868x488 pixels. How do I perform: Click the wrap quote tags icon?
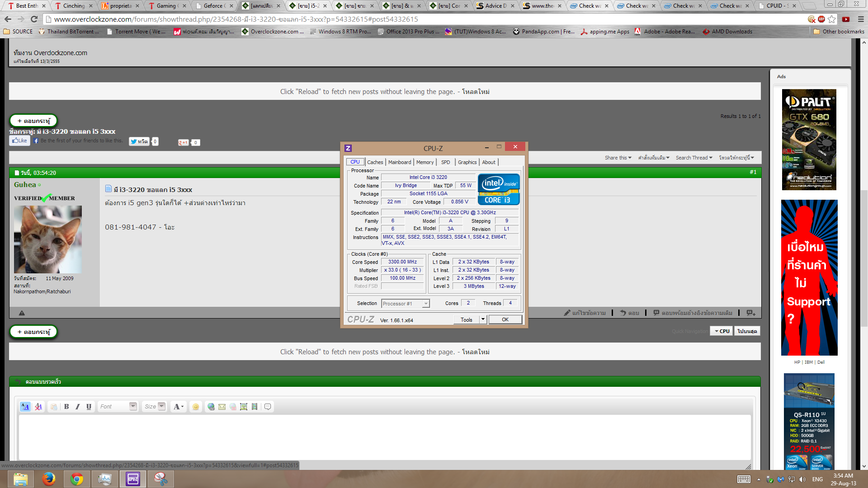(268, 407)
